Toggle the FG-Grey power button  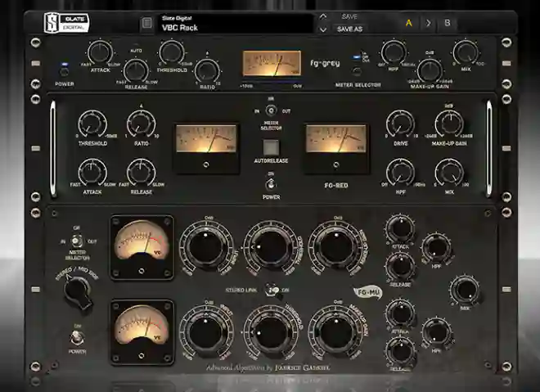coord(65,72)
